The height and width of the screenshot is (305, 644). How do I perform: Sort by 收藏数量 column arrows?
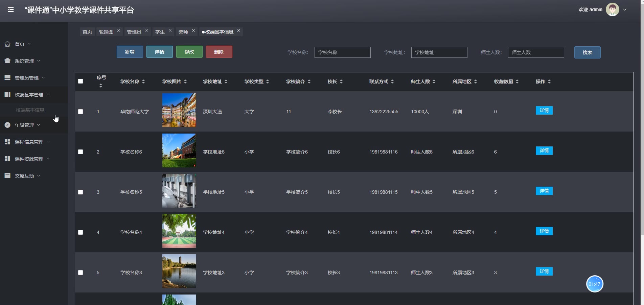(517, 81)
